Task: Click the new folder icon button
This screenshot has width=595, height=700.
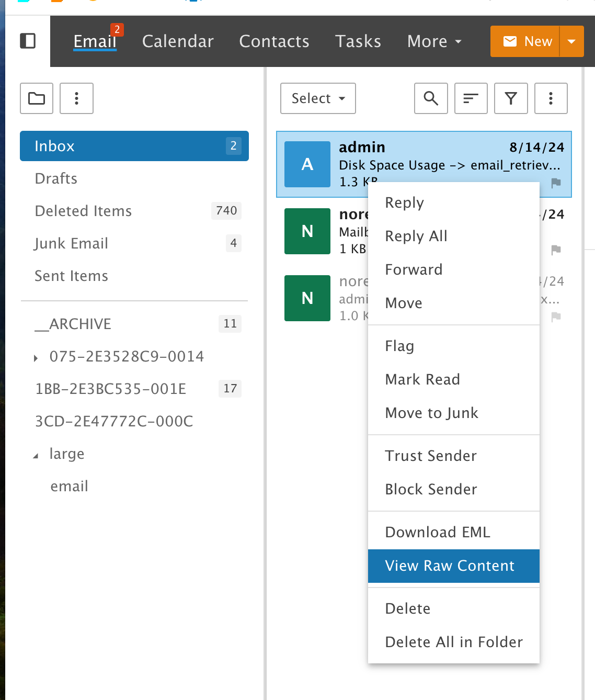Action: tap(37, 98)
